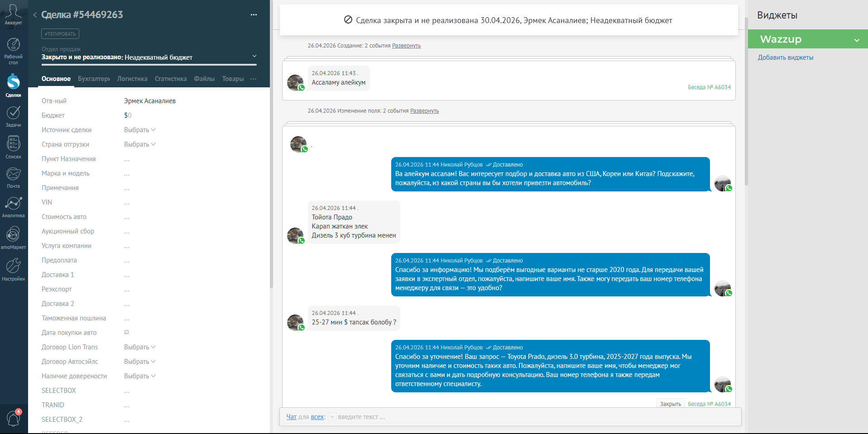Viewport: 868px width, 434px height.
Task: Click the Отв-ный Эрмек Асаналиев value
Action: [150, 101]
